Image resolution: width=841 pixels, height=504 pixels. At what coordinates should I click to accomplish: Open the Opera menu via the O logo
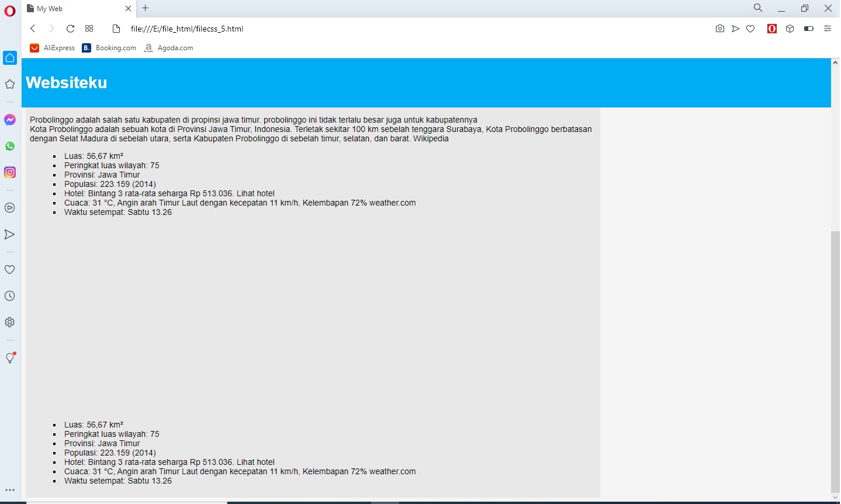coord(9,10)
